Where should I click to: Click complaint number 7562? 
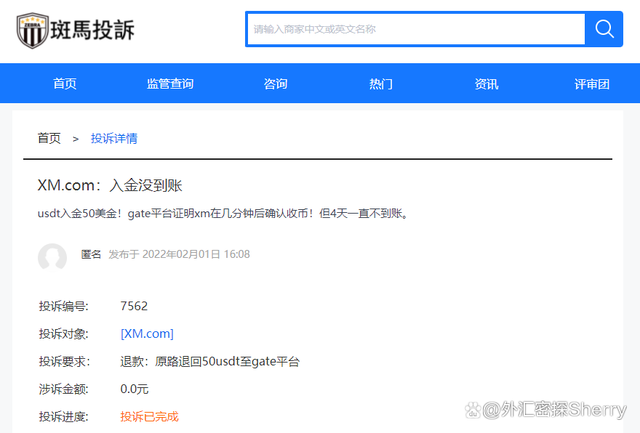(134, 306)
